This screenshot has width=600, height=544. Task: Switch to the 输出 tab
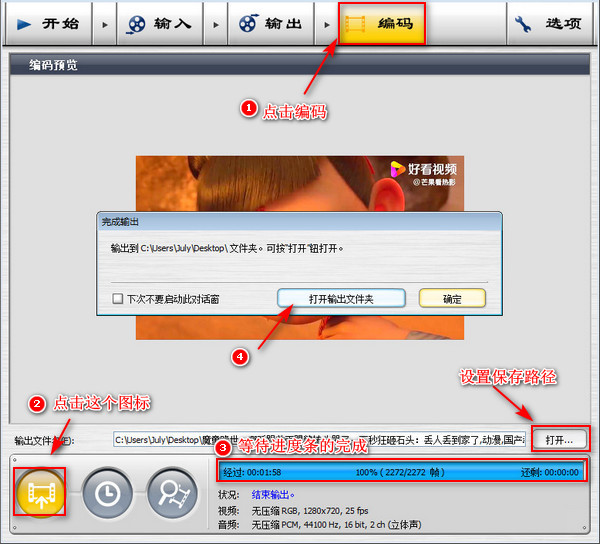[x=271, y=24]
